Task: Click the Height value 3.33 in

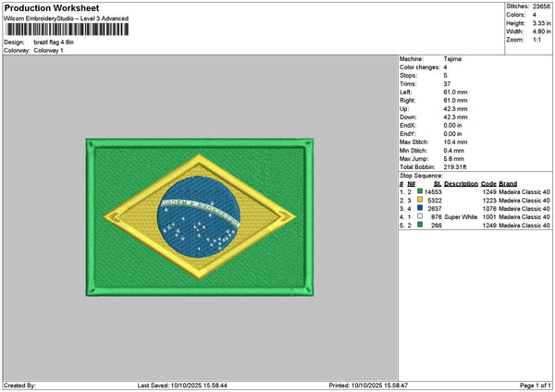Action: click(x=541, y=23)
